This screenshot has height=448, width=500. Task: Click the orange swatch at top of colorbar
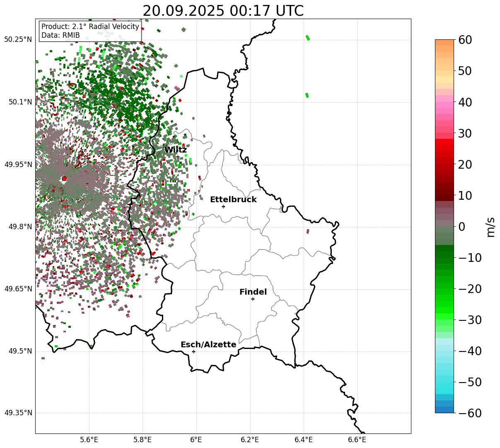tap(444, 43)
